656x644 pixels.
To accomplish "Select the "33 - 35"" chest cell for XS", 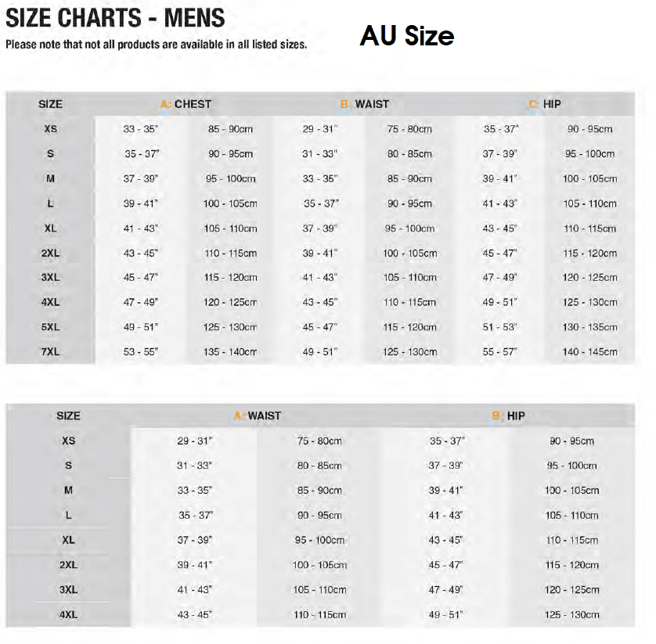I will click(141, 129).
